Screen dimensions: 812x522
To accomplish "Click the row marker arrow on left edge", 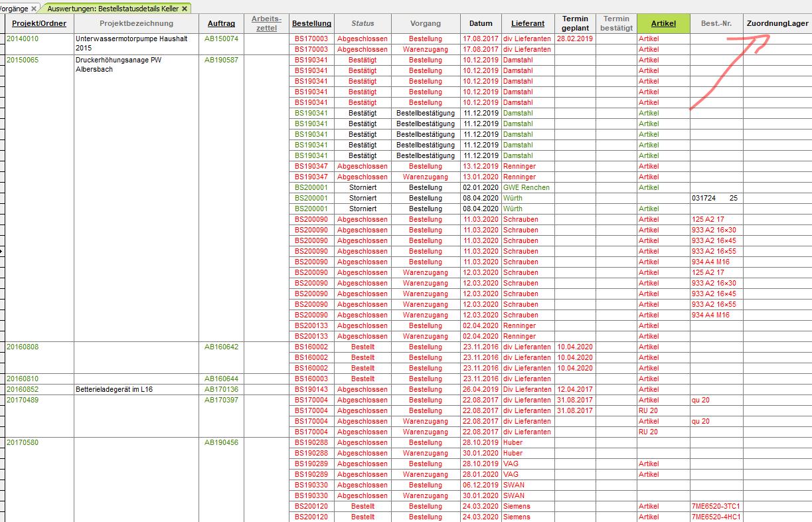I will click(x=2, y=252).
